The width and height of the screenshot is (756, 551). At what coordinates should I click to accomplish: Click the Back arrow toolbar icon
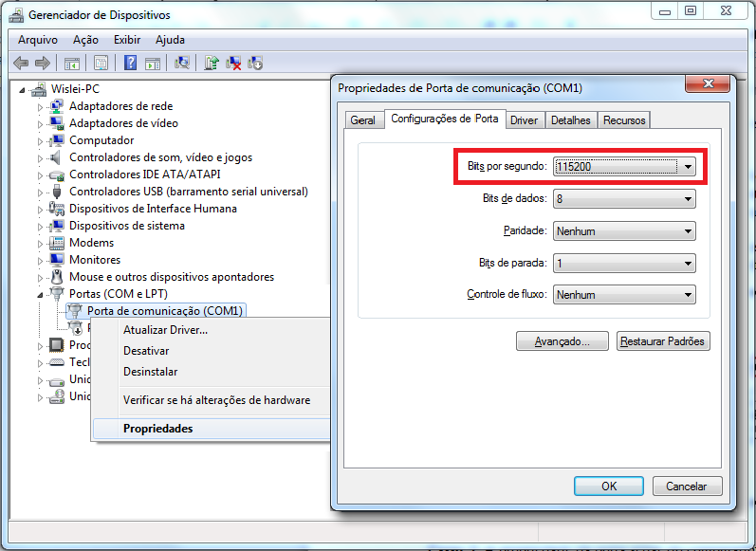[20, 63]
